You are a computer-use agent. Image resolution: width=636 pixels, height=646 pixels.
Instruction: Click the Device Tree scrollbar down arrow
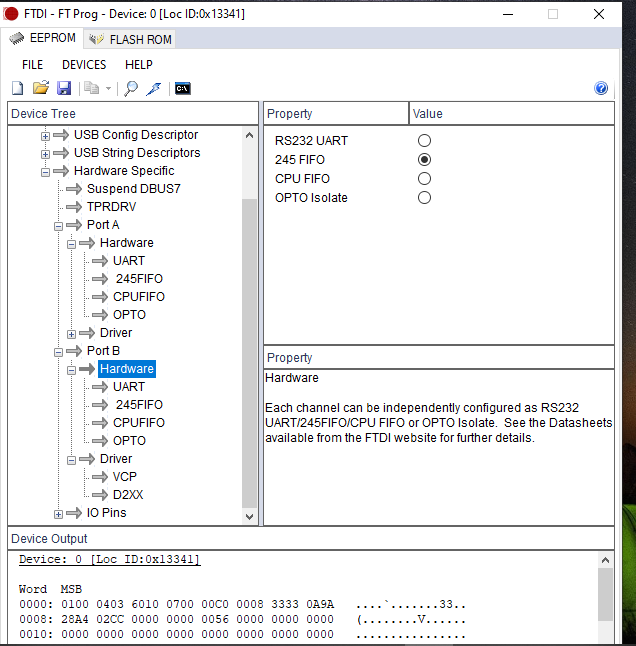tap(249, 516)
